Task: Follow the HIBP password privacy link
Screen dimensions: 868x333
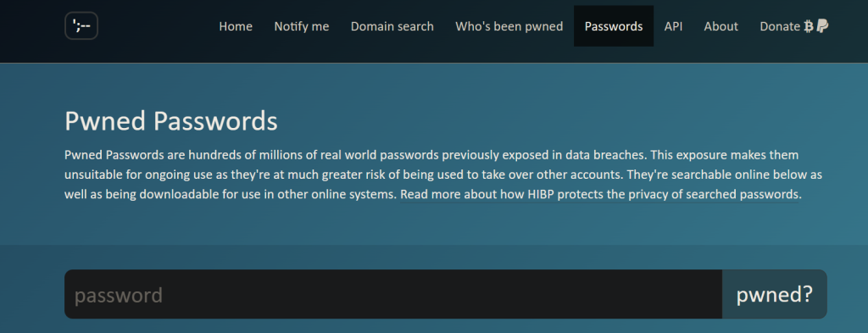Action: (599, 195)
